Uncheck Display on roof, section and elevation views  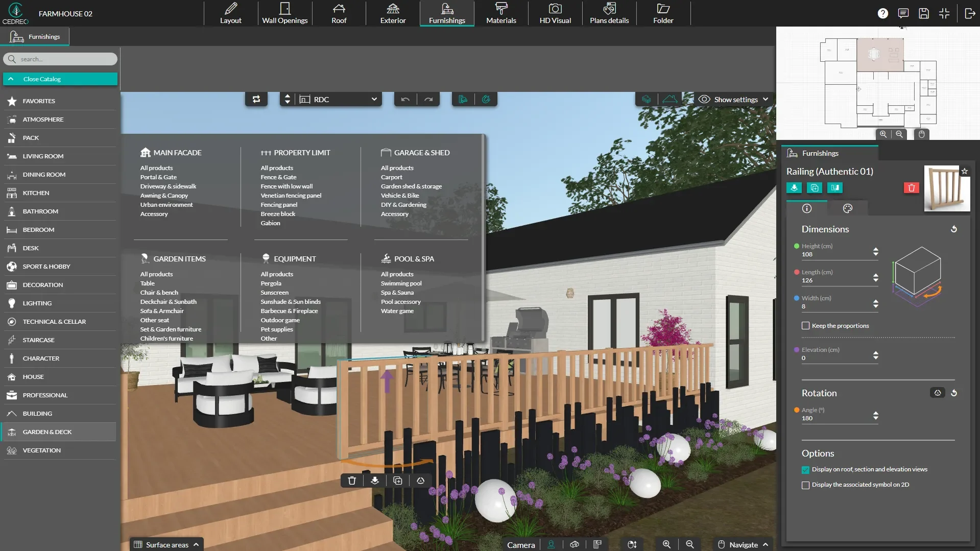(805, 470)
